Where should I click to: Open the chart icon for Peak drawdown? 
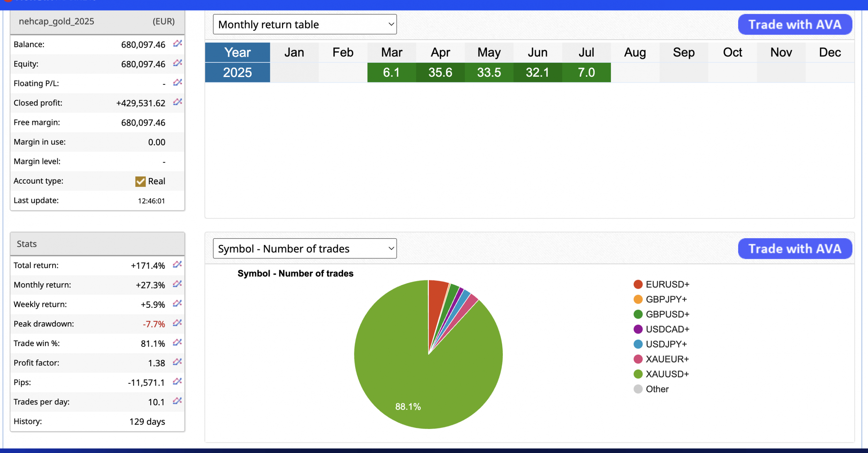(x=177, y=323)
